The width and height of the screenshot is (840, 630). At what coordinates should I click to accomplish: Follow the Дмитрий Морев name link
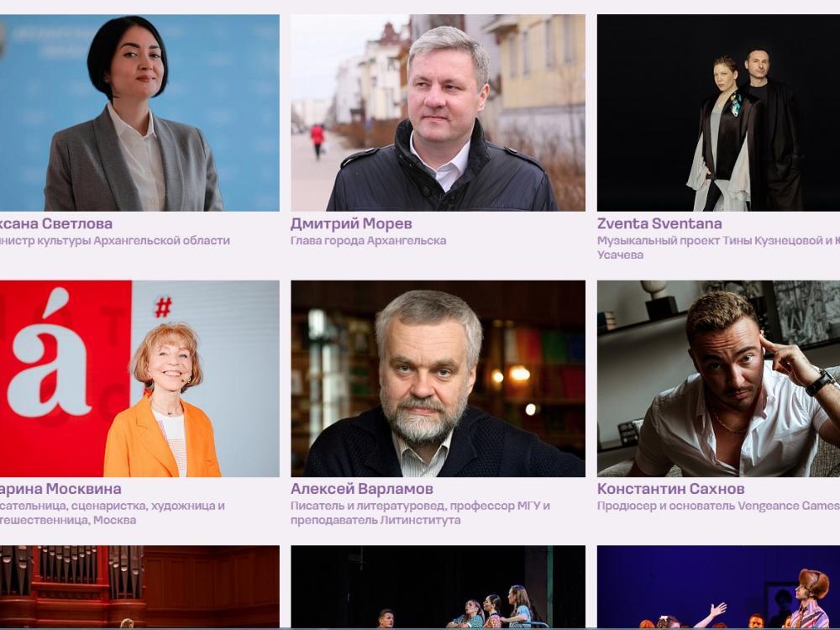(x=351, y=223)
